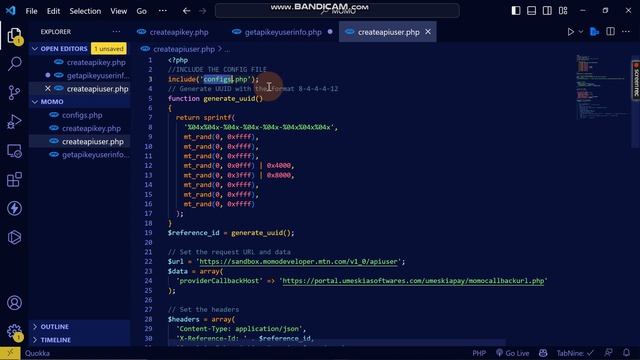Viewport: 640px width, 360px height.
Task: Open getapikeyuserinf... in Open Editors list
Action: coord(98,76)
